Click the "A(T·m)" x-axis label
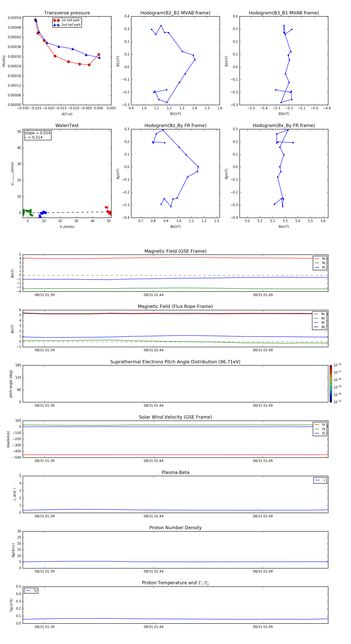This screenshot has height=644, width=351. (67, 114)
